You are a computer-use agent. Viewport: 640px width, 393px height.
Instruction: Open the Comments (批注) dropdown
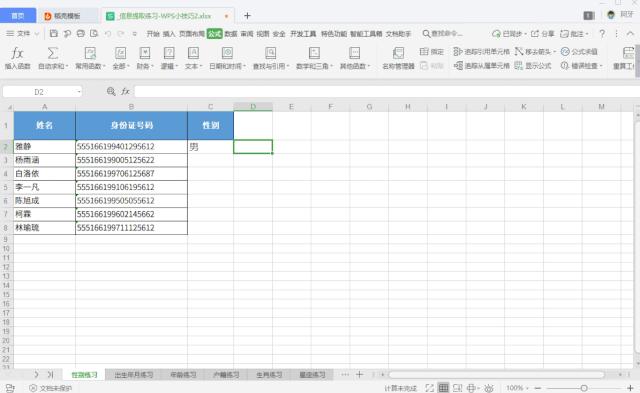(574, 34)
